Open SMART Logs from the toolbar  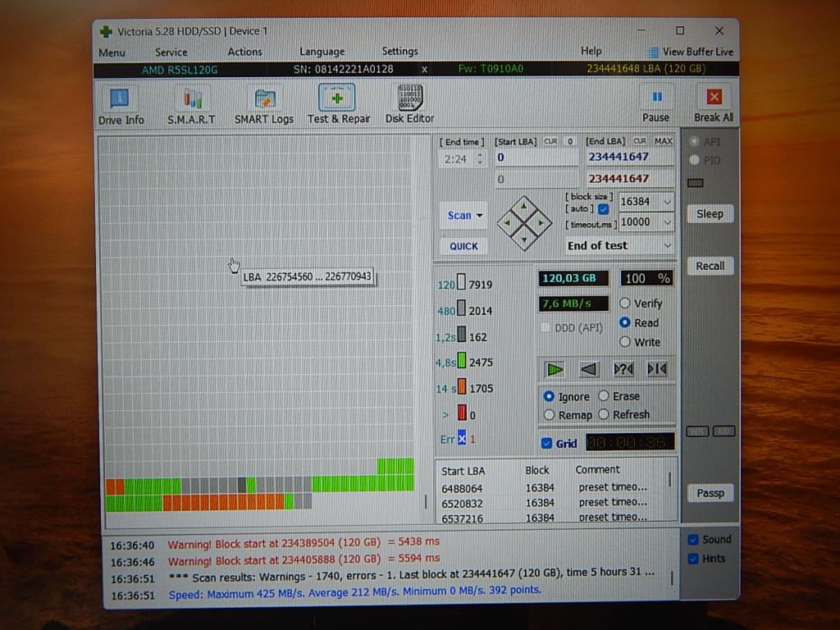(263, 106)
